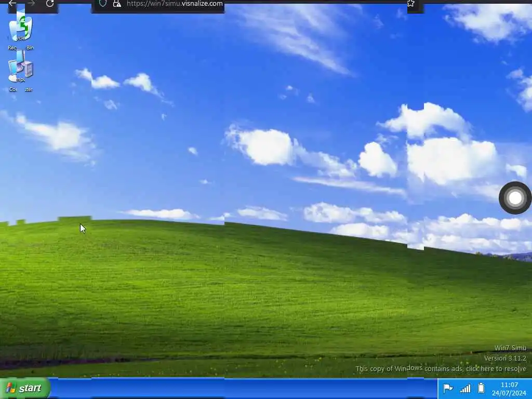This screenshot has height=399, width=532.
Task: Open the Start menu
Action: point(25,388)
